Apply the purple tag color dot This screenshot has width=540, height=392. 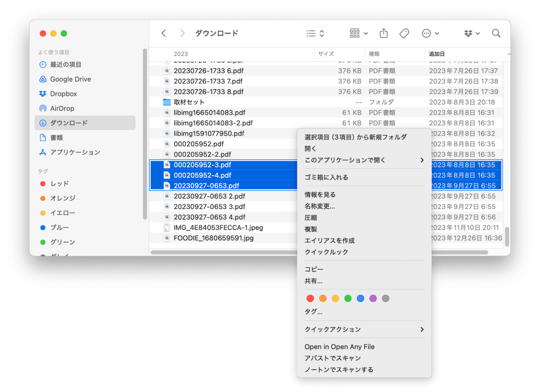pos(373,298)
